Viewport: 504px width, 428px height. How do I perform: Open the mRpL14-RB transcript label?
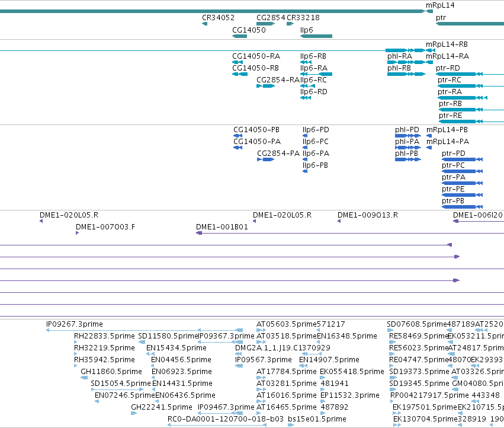pos(447,44)
